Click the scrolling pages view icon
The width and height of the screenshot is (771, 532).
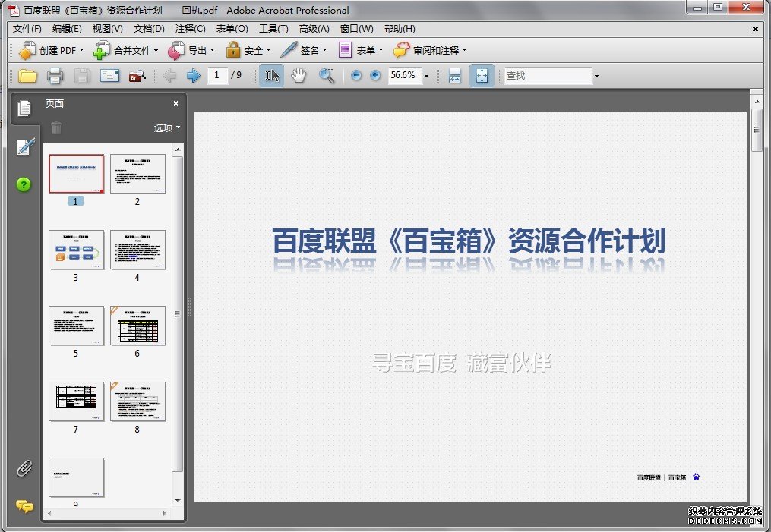point(454,76)
